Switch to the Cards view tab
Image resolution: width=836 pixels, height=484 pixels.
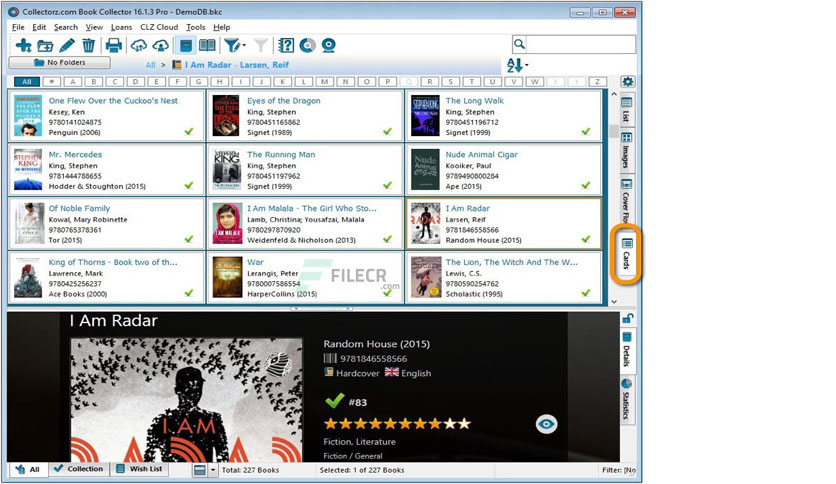(x=627, y=254)
